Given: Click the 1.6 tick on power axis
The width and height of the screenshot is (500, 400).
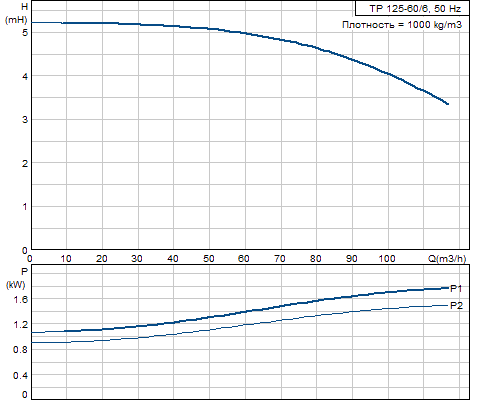Looking at the screenshot, I should coord(21,299).
